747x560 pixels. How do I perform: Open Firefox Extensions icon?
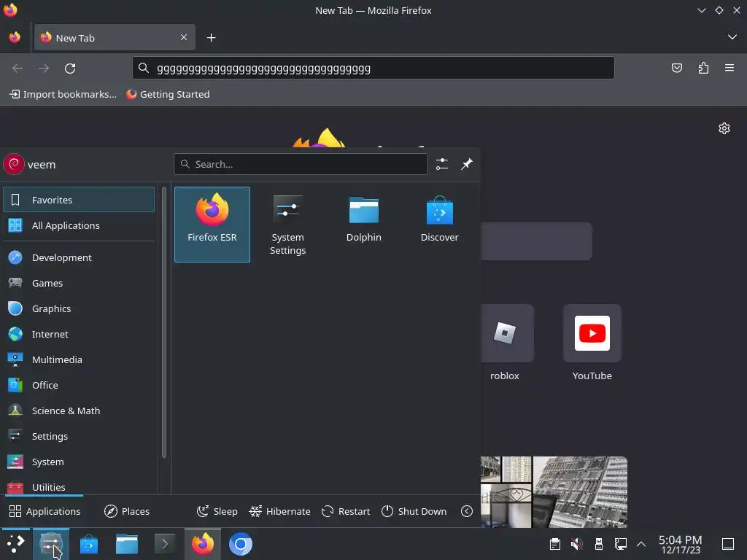point(703,68)
